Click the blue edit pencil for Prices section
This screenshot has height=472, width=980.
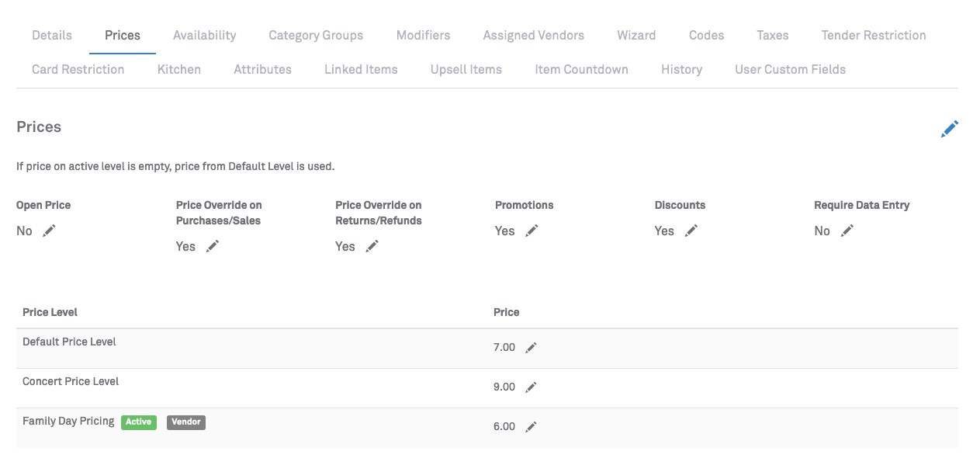click(x=949, y=129)
